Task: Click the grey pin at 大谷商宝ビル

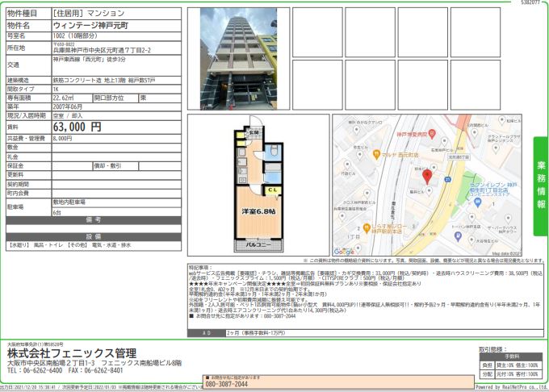Action: (x=470, y=240)
